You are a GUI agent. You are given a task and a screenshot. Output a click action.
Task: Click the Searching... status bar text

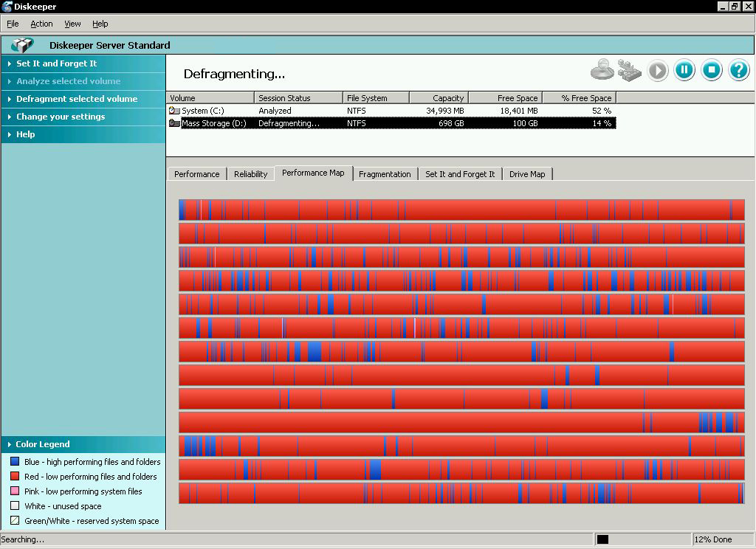[23, 539]
